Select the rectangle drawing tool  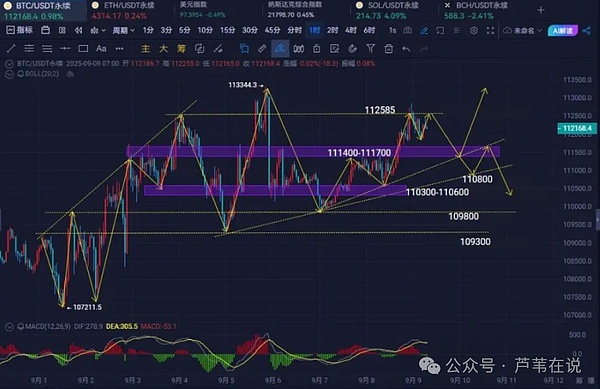point(83,49)
